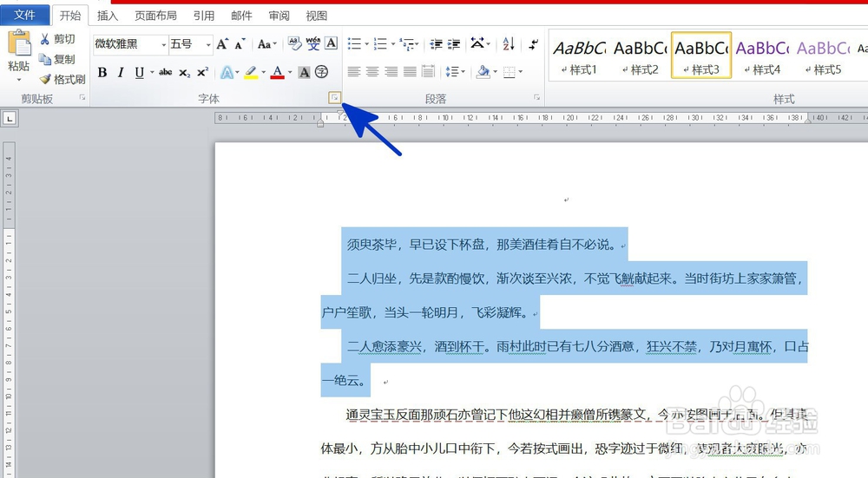Switch to the Page Layout (页面布局) tab
Viewport: 868px width, 478px height.
[x=155, y=16]
